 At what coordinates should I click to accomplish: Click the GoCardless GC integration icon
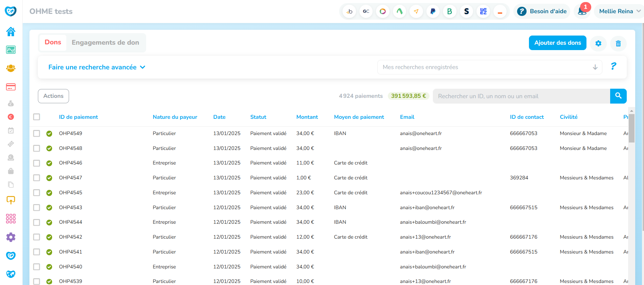[x=366, y=12]
